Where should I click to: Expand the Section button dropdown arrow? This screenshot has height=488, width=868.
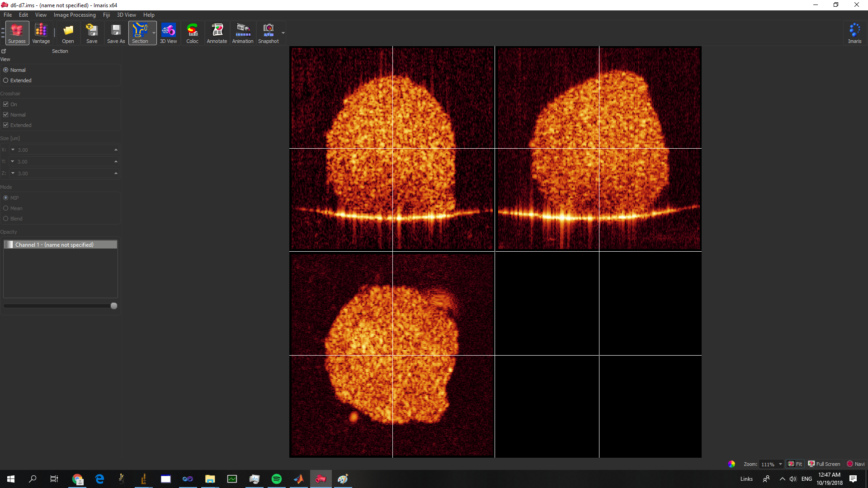154,33
